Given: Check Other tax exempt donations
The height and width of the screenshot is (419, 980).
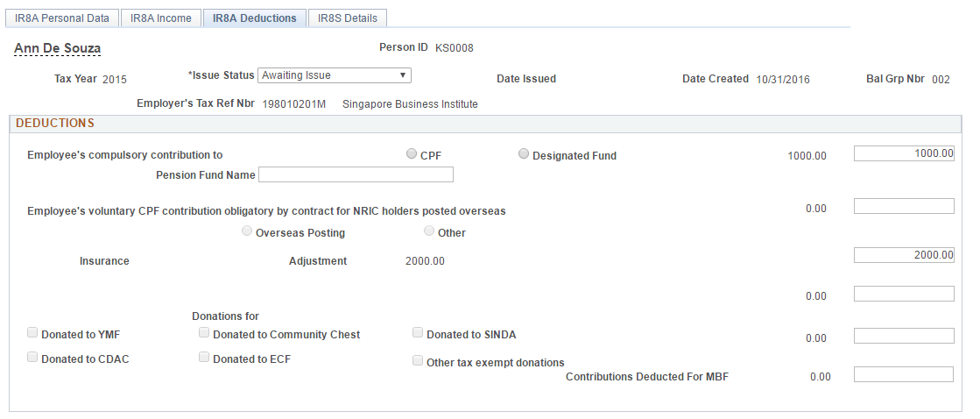Looking at the screenshot, I should coord(418,361).
